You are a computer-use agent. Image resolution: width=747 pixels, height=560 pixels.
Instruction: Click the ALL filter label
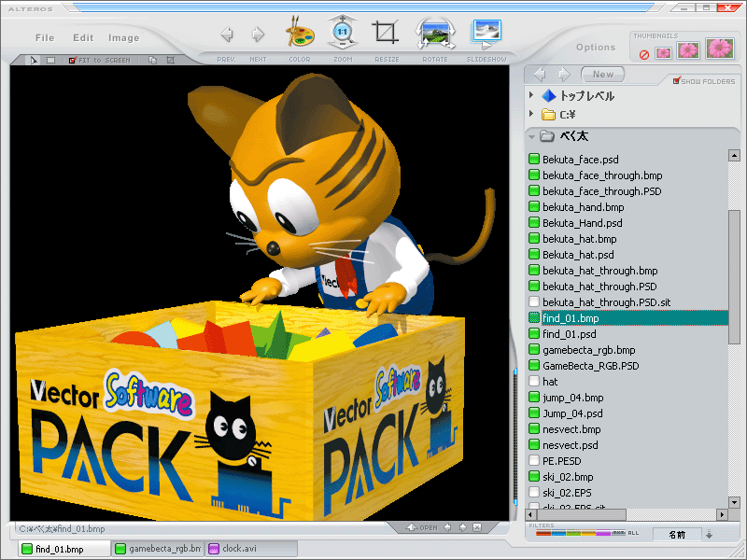pos(633,533)
